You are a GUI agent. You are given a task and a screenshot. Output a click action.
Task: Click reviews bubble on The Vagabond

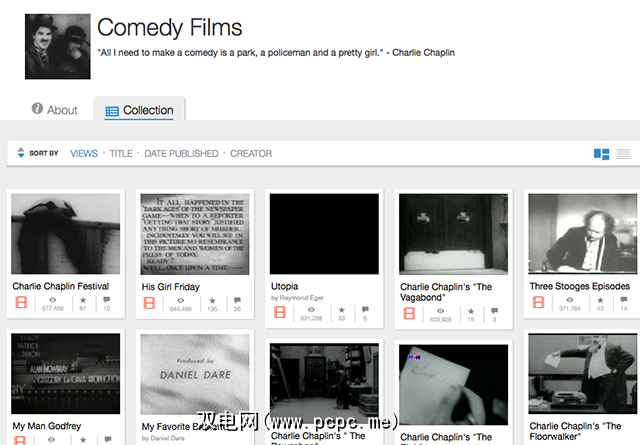(x=494, y=311)
